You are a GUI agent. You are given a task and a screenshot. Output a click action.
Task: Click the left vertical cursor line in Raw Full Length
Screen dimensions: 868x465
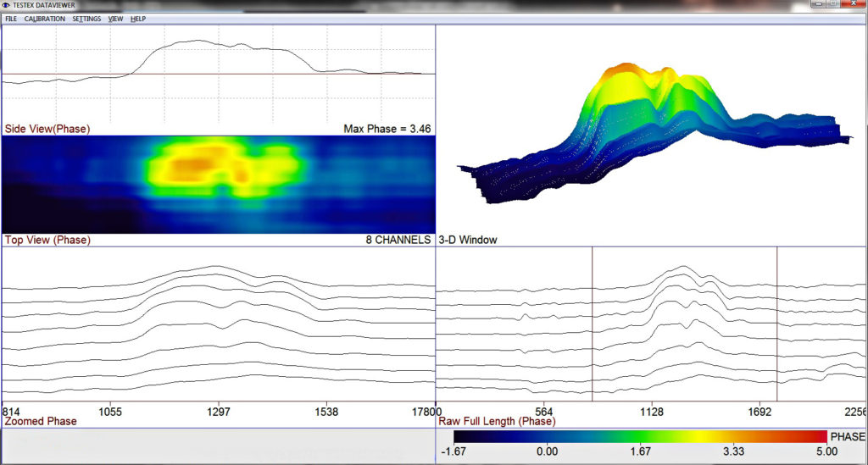[593, 324]
